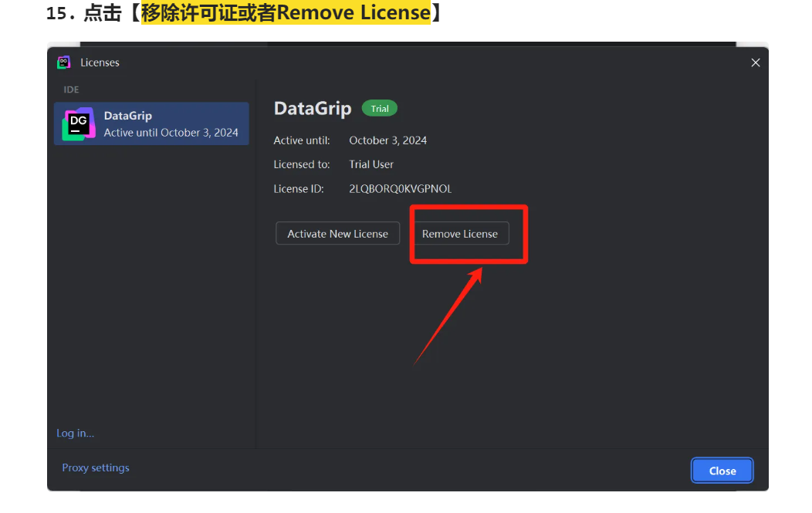Select DataGrip entry in IDE list
812x513 pixels.
[152, 123]
